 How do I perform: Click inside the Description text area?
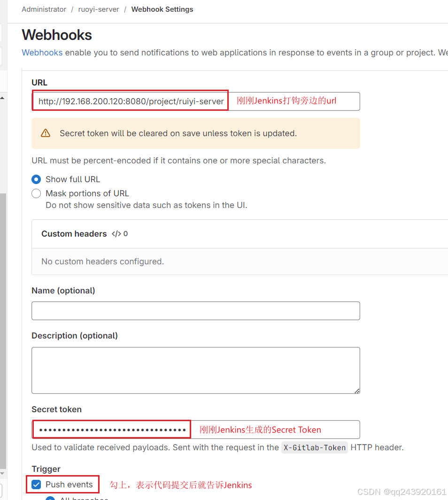(x=195, y=370)
